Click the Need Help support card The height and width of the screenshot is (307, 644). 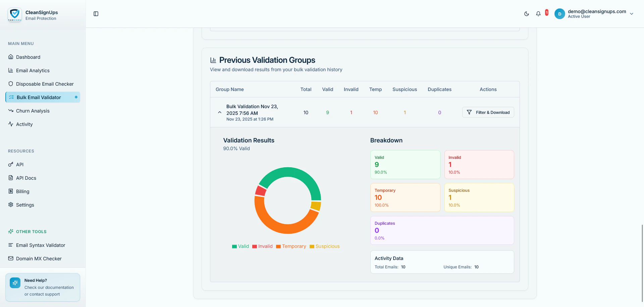pyautogui.click(x=43, y=287)
